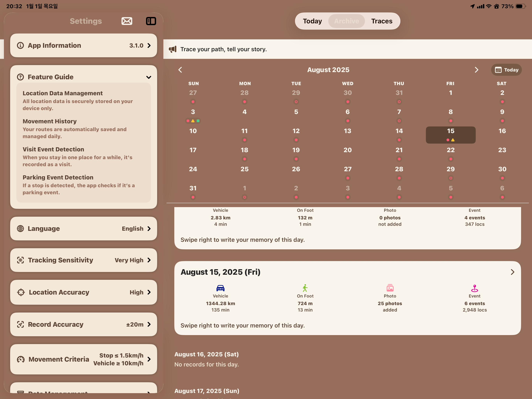Select August 15 in the calendar
Screen dimensions: 532x399
pos(451,135)
